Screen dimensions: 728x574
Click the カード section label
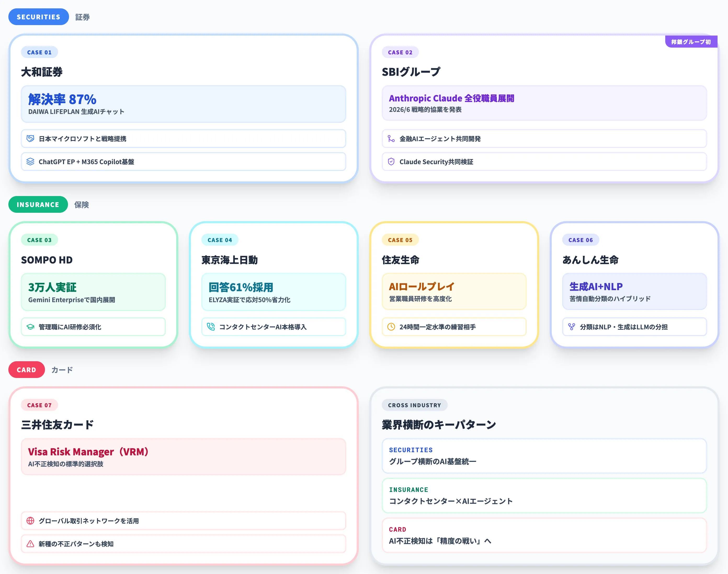click(x=62, y=370)
